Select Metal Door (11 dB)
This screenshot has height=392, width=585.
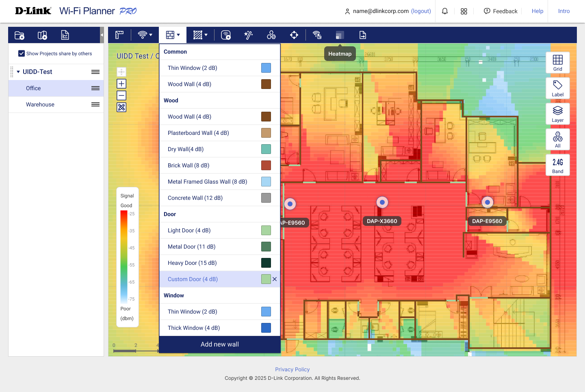click(220, 247)
